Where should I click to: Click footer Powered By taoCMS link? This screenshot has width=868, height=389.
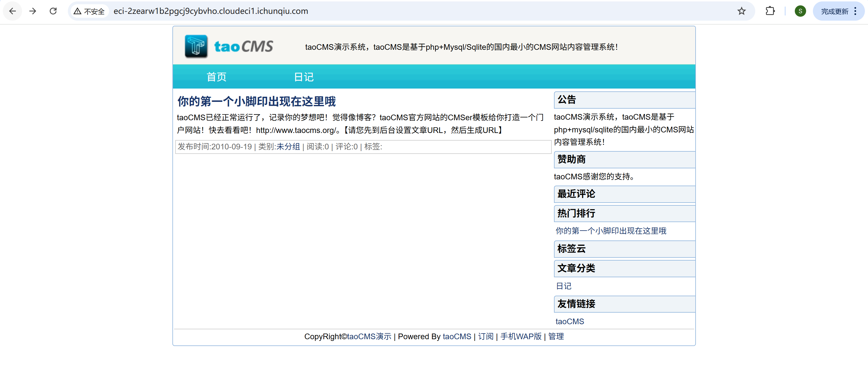[x=457, y=336]
